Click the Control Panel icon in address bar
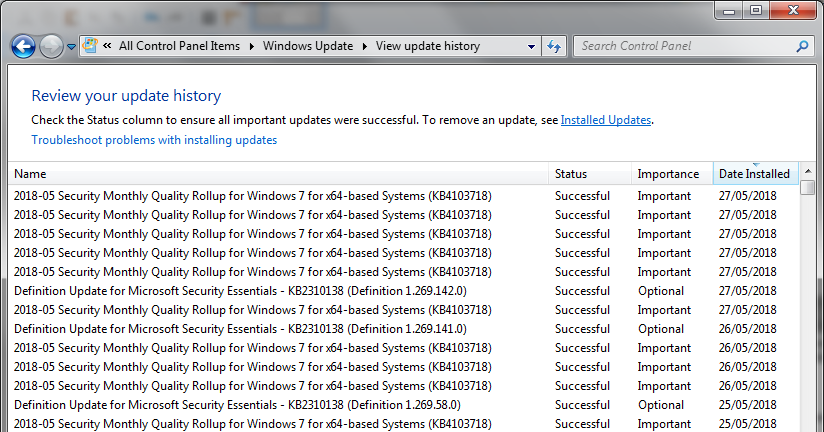The image size is (824, 432). (90, 46)
